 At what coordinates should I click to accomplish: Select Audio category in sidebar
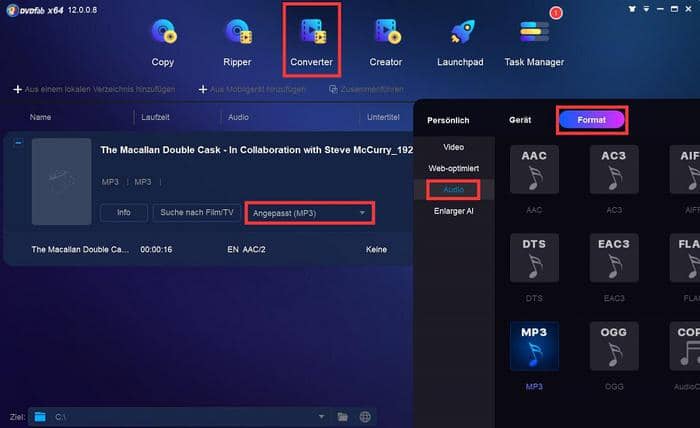pos(454,190)
